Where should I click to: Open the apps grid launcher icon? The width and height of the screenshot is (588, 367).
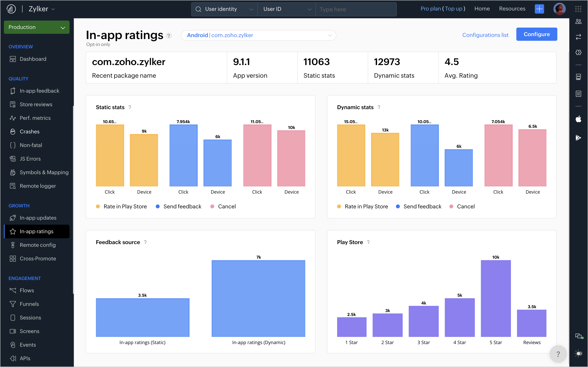pos(578,9)
